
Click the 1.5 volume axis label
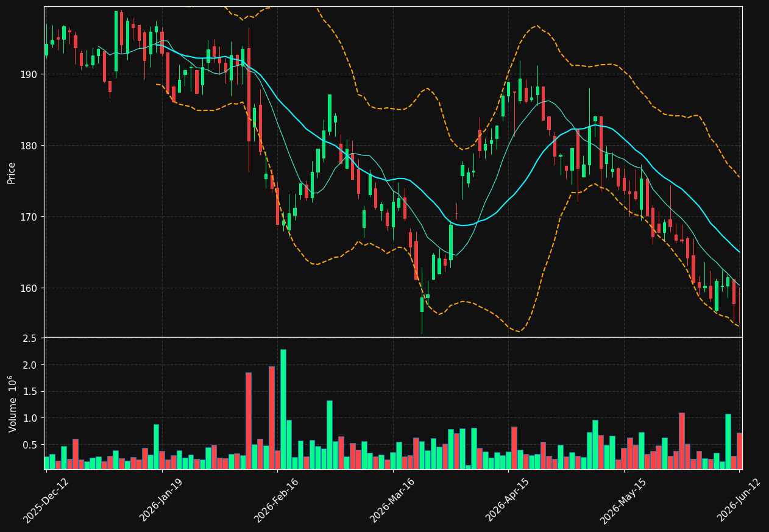coord(30,391)
